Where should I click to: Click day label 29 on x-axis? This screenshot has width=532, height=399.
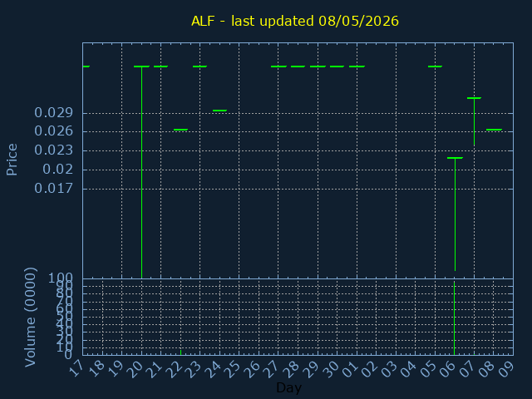click(311, 369)
